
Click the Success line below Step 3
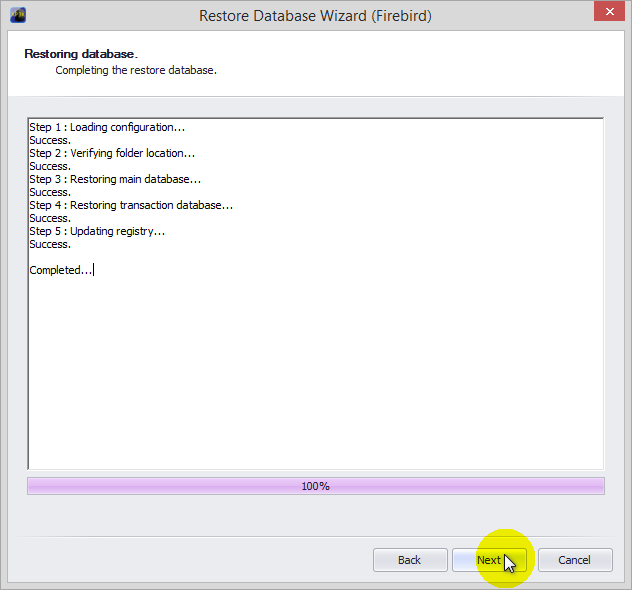[50, 192]
